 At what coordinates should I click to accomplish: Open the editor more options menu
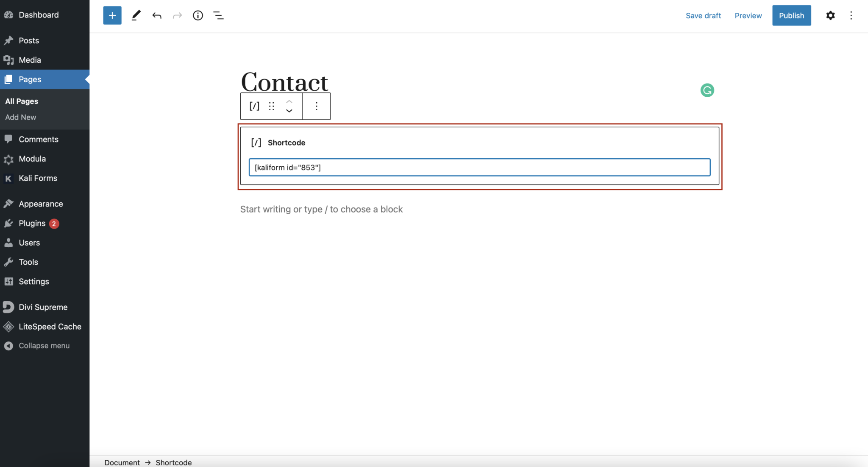(851, 15)
